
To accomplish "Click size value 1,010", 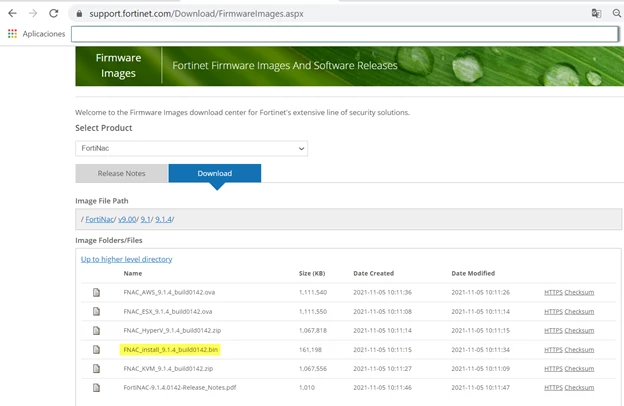I will [x=306, y=388].
